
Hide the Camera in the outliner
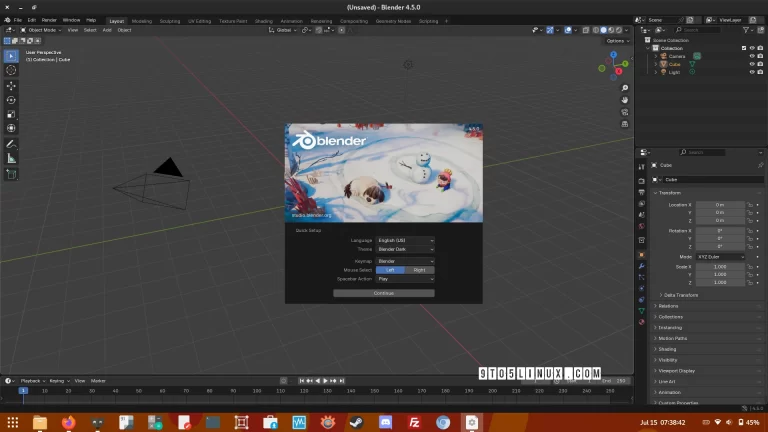pyautogui.click(x=751, y=56)
